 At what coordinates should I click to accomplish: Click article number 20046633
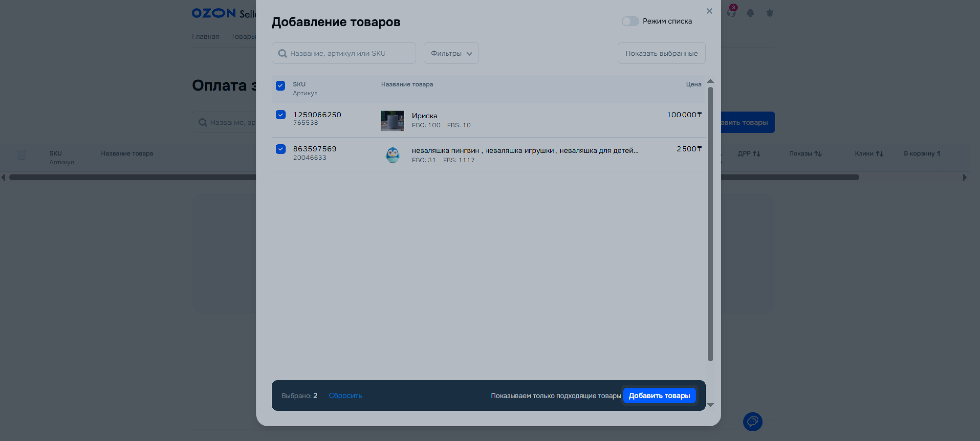(x=310, y=157)
